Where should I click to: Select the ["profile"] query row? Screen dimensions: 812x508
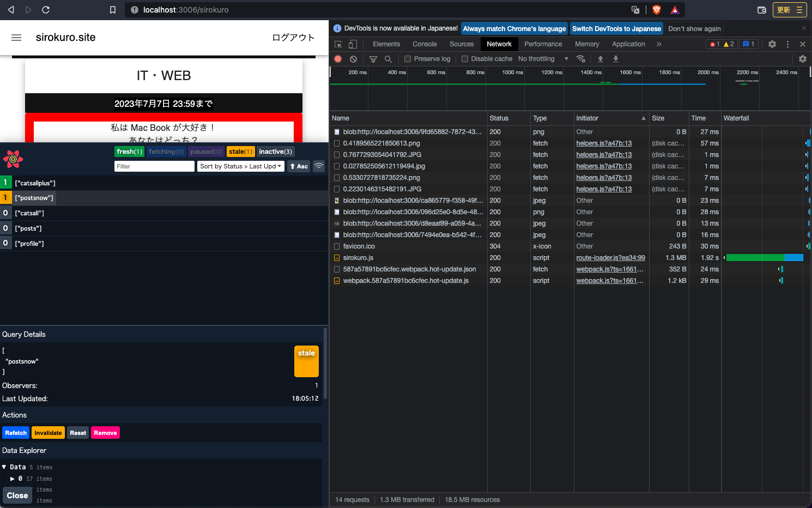[x=164, y=244]
